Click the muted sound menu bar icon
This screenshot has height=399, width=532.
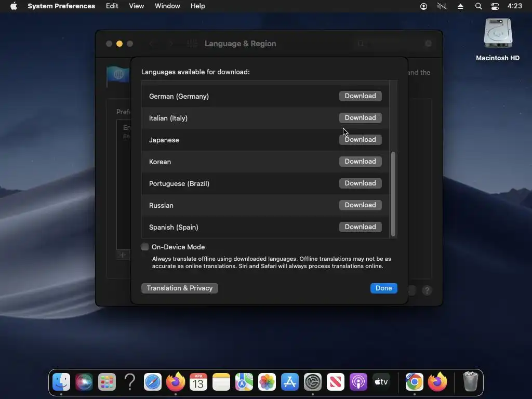coord(442,6)
